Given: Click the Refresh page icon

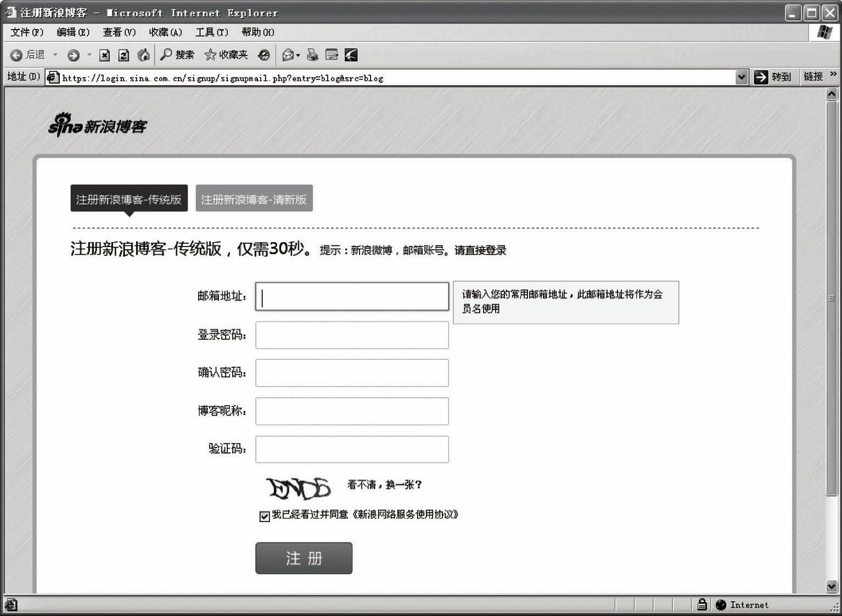Looking at the screenshot, I should (x=124, y=55).
